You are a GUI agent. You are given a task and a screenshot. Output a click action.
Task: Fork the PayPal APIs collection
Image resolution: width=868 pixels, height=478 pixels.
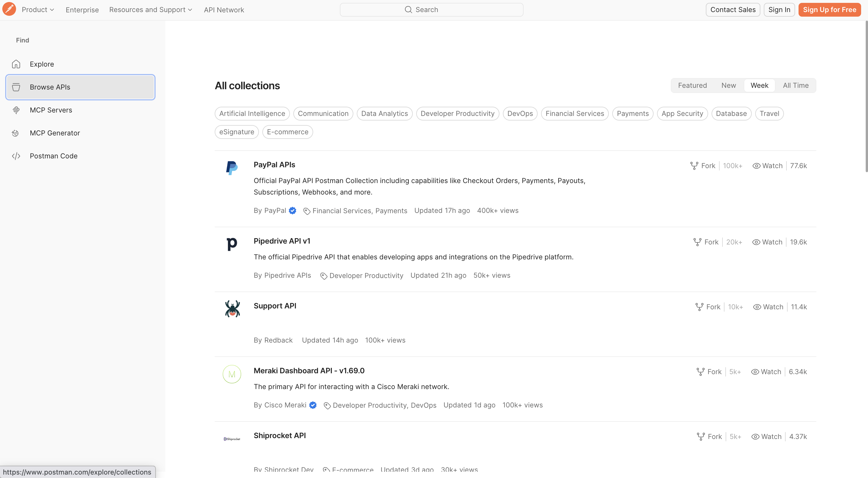coord(703,166)
